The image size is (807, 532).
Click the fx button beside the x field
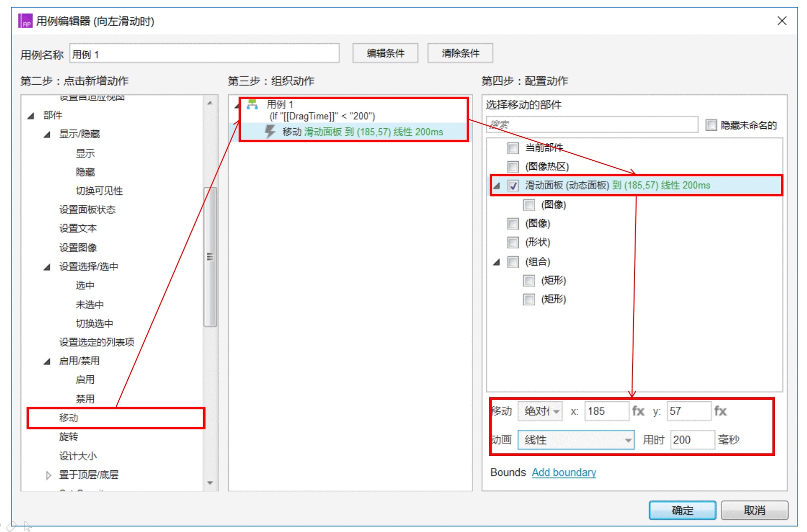638,411
